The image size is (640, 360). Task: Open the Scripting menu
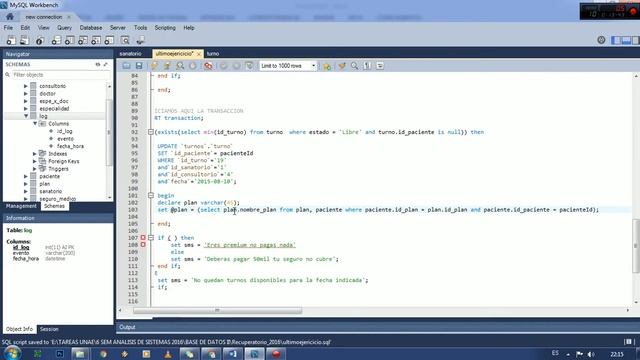click(x=165, y=28)
